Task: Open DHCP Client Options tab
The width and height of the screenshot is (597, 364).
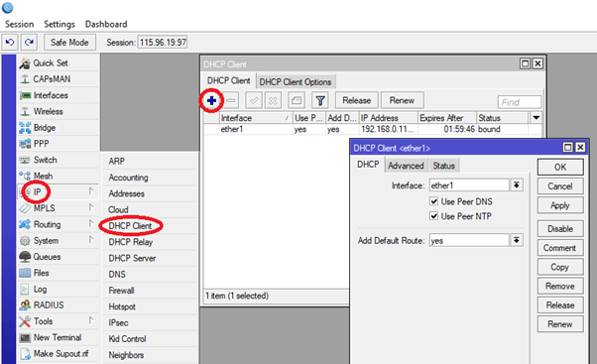Action: click(x=296, y=82)
